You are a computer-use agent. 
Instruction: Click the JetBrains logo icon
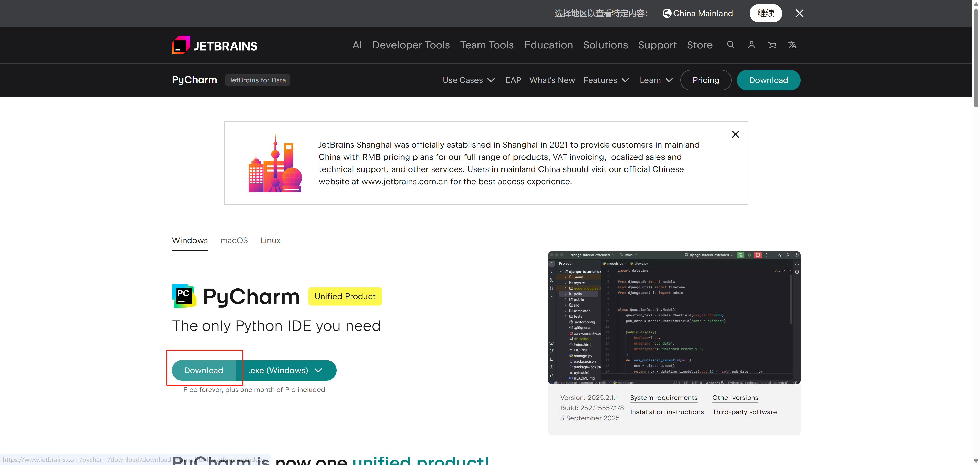(181, 45)
